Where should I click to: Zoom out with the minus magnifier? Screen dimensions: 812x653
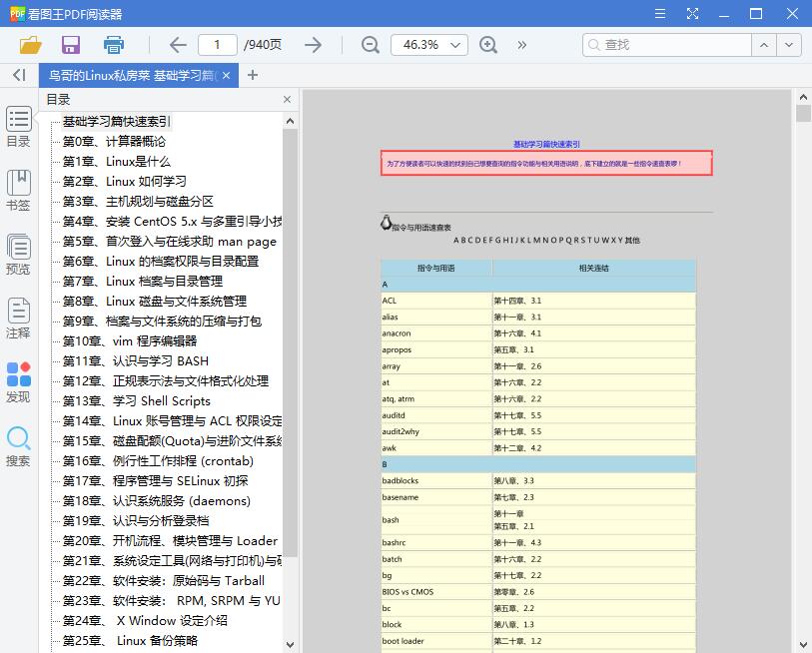tap(370, 45)
